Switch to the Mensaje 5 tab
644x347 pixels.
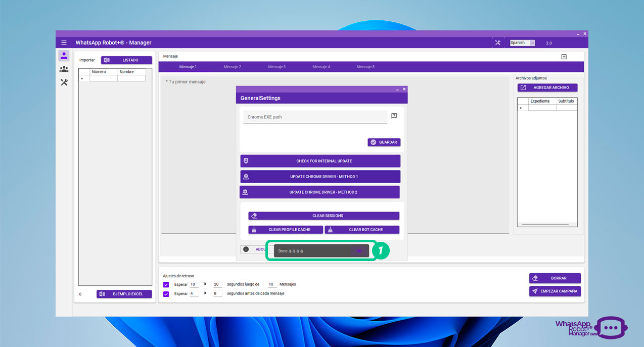point(365,67)
